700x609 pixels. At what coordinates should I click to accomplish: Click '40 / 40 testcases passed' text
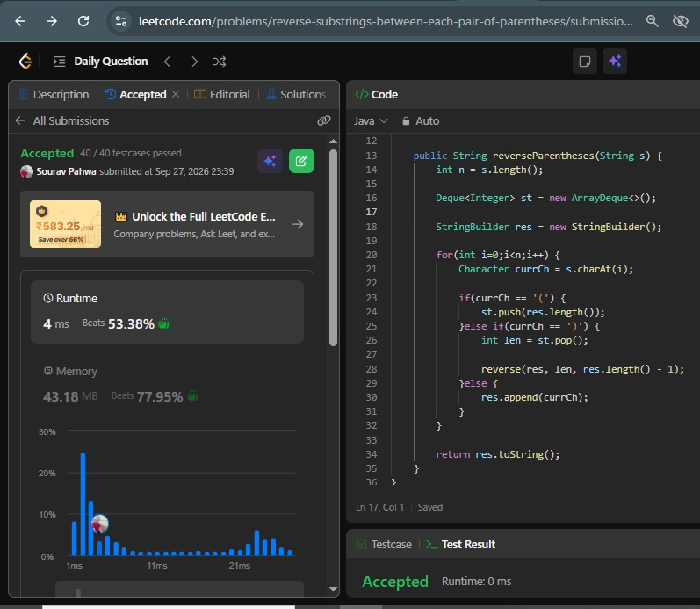coord(131,153)
